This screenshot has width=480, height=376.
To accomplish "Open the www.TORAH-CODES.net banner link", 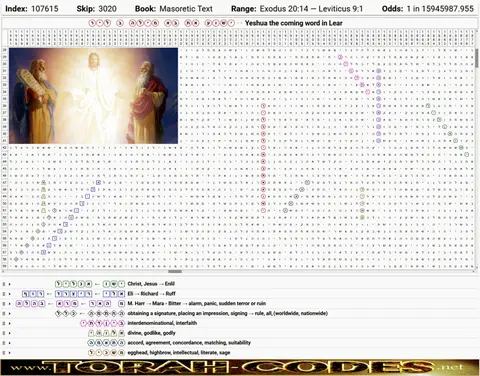I will click(240, 367).
